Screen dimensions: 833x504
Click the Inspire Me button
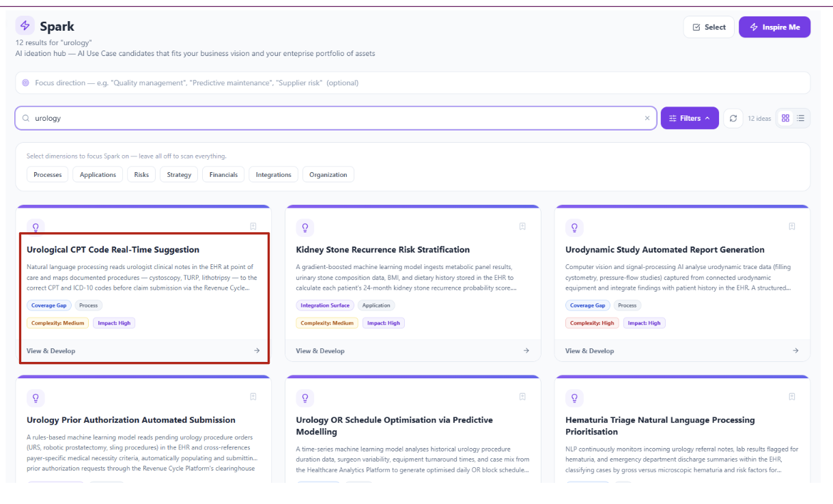[774, 27]
